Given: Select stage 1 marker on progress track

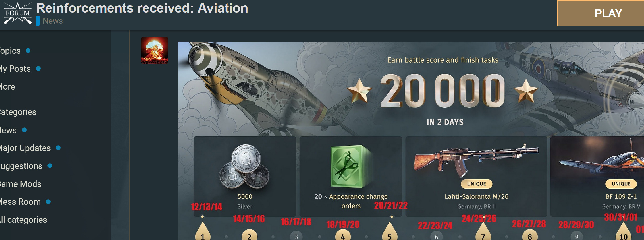Looking at the screenshot, I should point(203,232).
